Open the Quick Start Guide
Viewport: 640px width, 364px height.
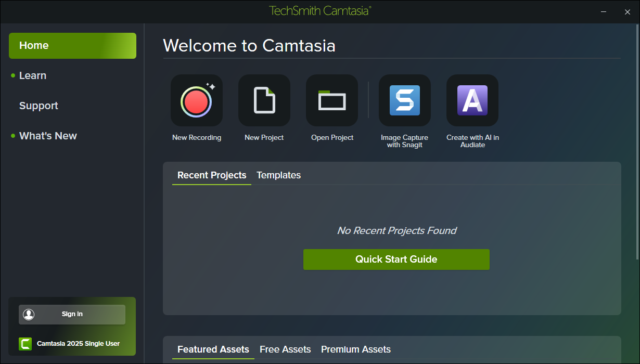[x=396, y=259]
